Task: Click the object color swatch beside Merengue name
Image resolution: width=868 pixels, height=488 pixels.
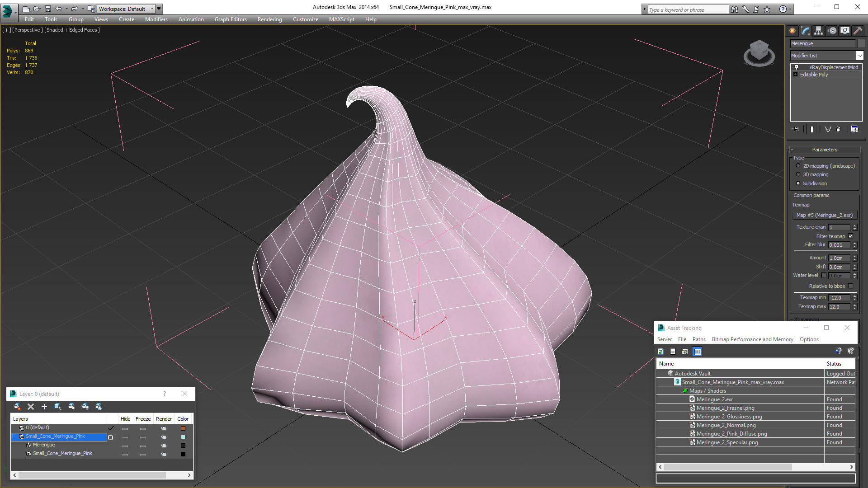Action: coord(861,43)
